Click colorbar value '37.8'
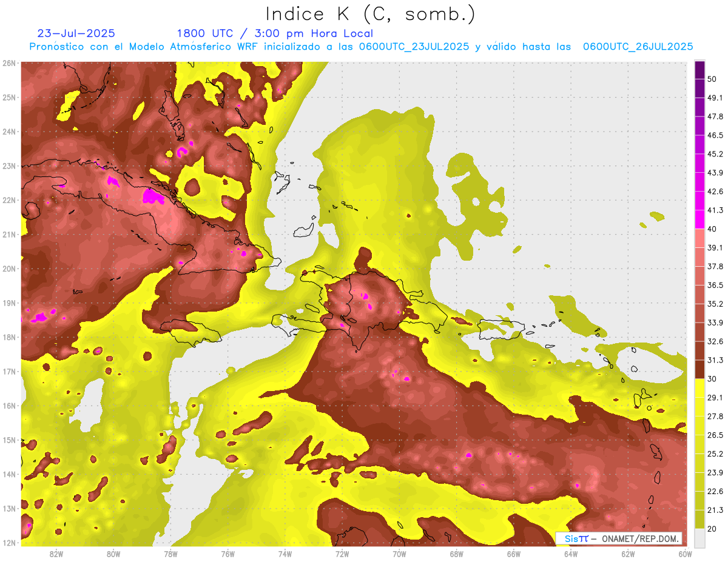728x562 pixels. [x=715, y=266]
